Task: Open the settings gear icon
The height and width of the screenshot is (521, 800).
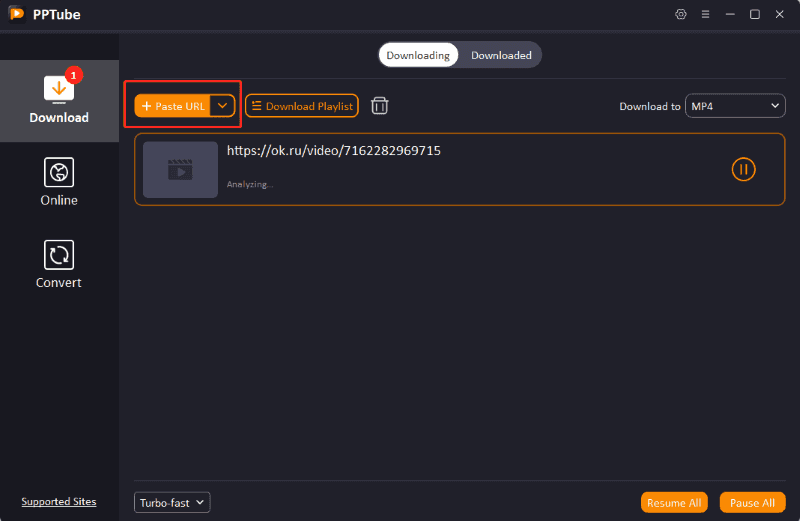Action: tap(682, 14)
